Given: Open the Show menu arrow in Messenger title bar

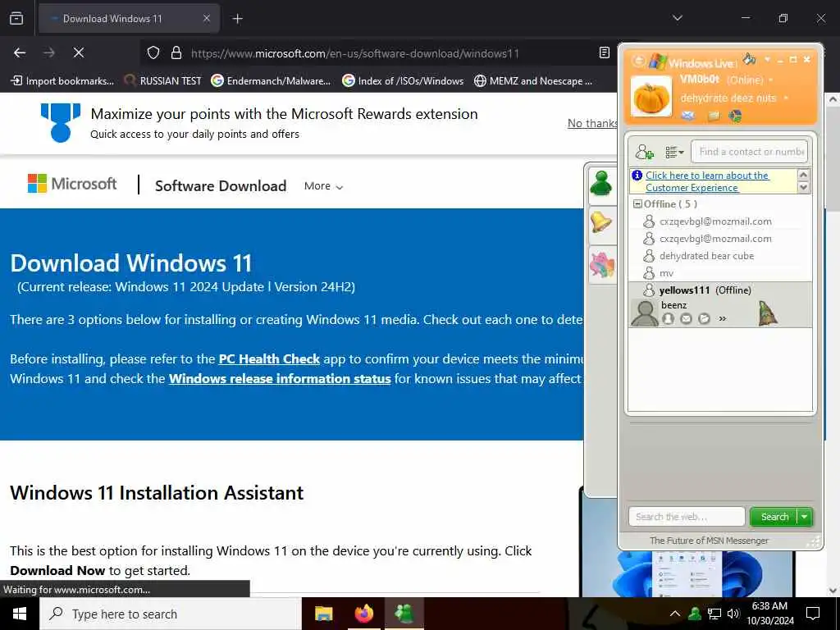Looking at the screenshot, I should (767, 59).
